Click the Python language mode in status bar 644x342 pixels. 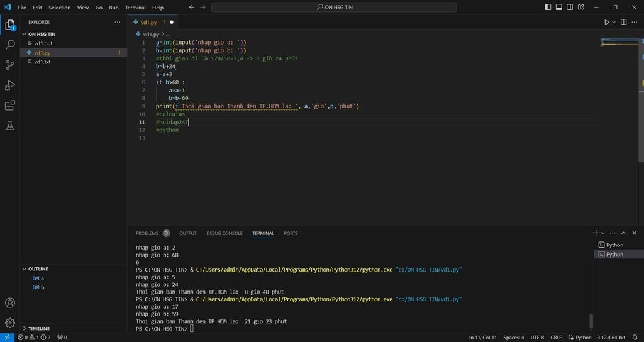[583, 338]
